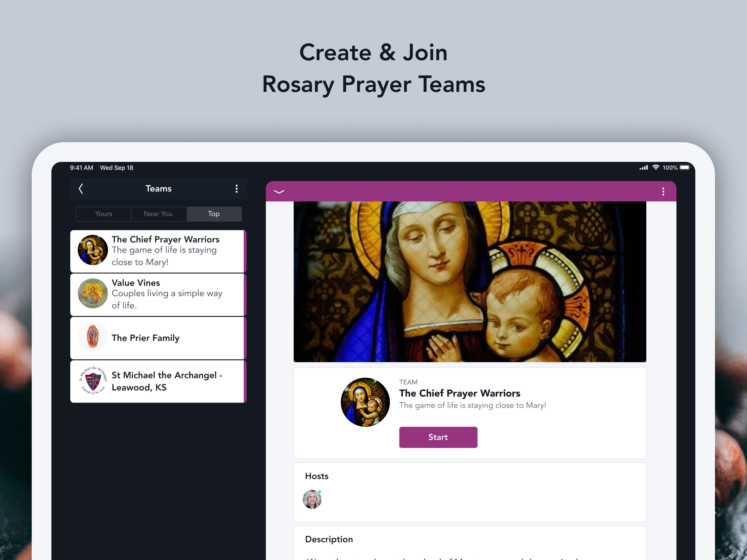Switch to the Yours tab

[x=104, y=214]
